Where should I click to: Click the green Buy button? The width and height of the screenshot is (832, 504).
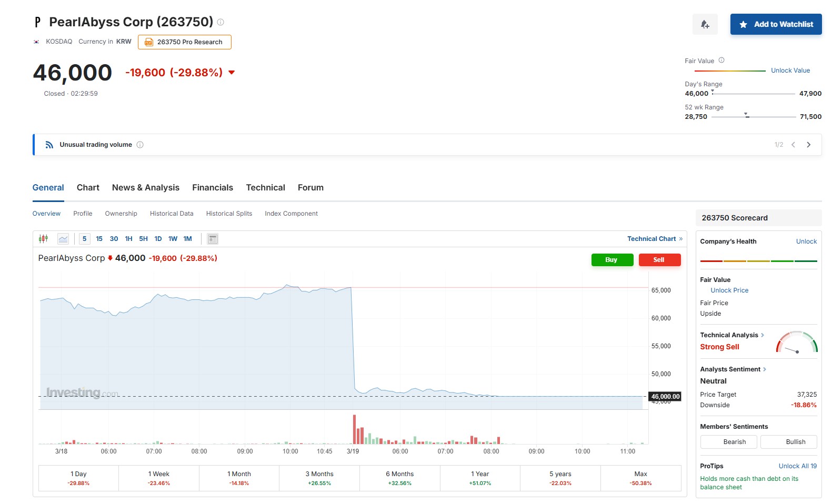(612, 260)
